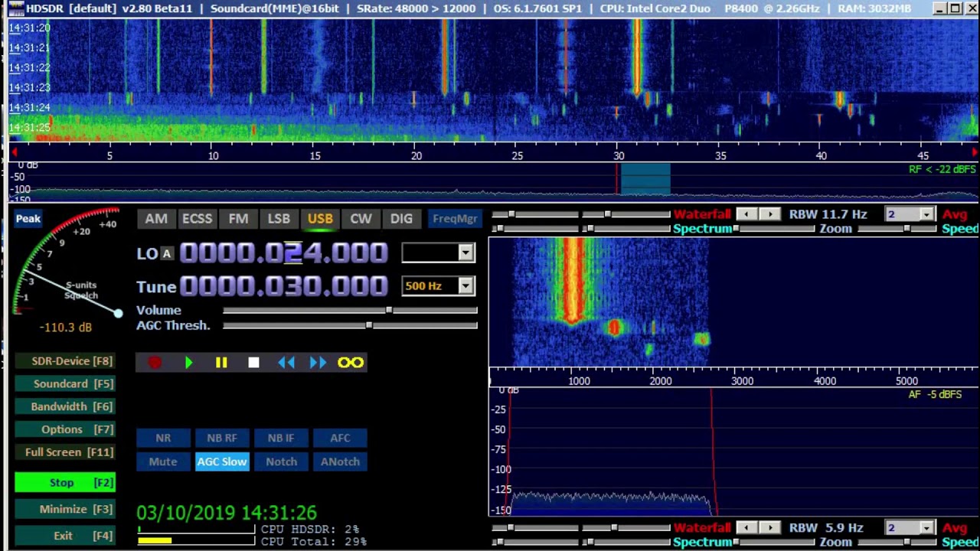
Task: Enable the Notch filter
Action: 281,461
